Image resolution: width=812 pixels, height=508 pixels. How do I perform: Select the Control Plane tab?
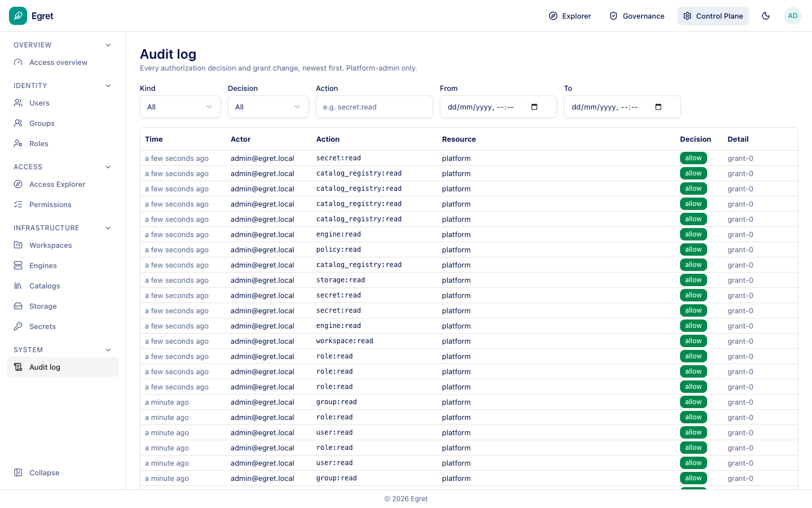click(x=713, y=16)
